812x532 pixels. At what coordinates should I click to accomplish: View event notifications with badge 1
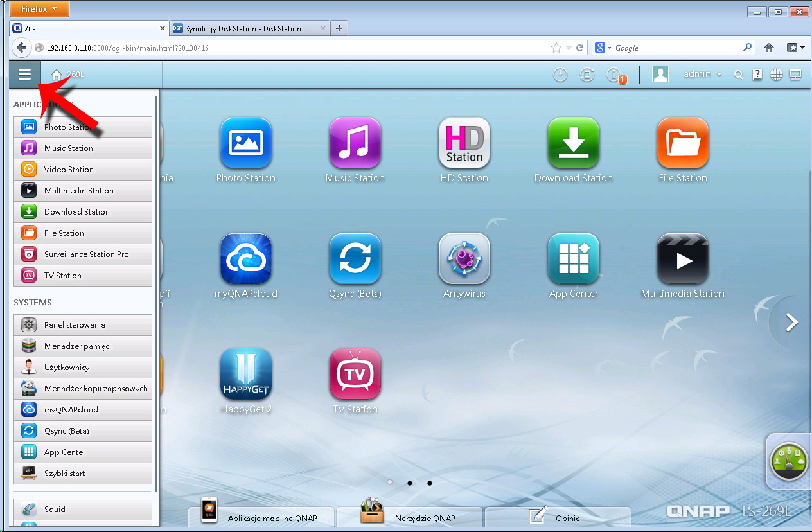tap(615, 75)
